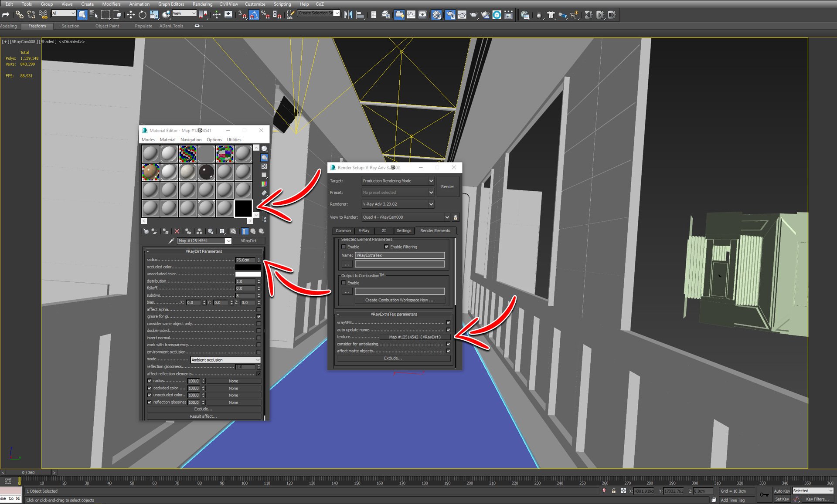The width and height of the screenshot is (837, 504).
Task: Open the Renderer dropdown in Render Setup
Action: [398, 204]
